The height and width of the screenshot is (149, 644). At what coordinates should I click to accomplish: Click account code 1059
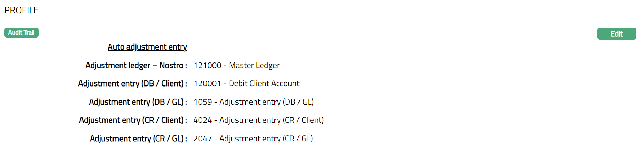point(203,102)
